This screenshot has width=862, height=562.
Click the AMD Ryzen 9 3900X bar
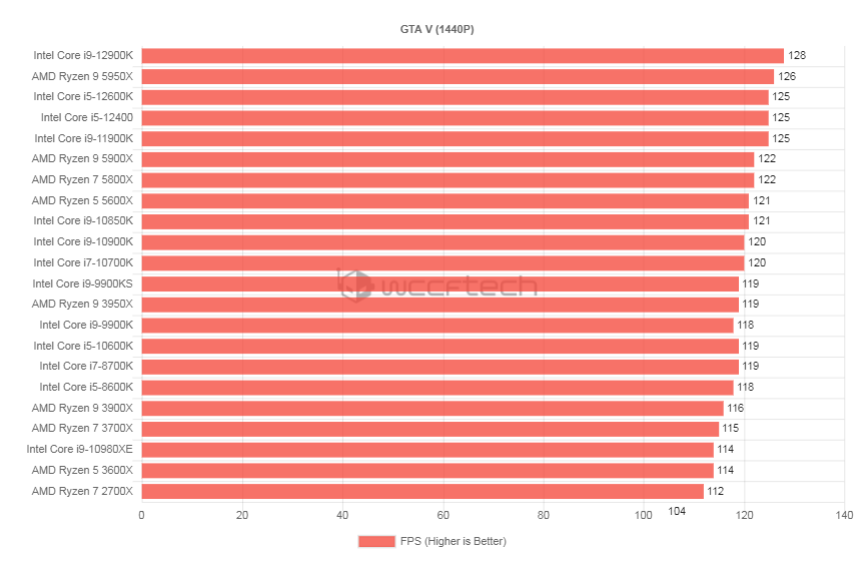pos(432,408)
